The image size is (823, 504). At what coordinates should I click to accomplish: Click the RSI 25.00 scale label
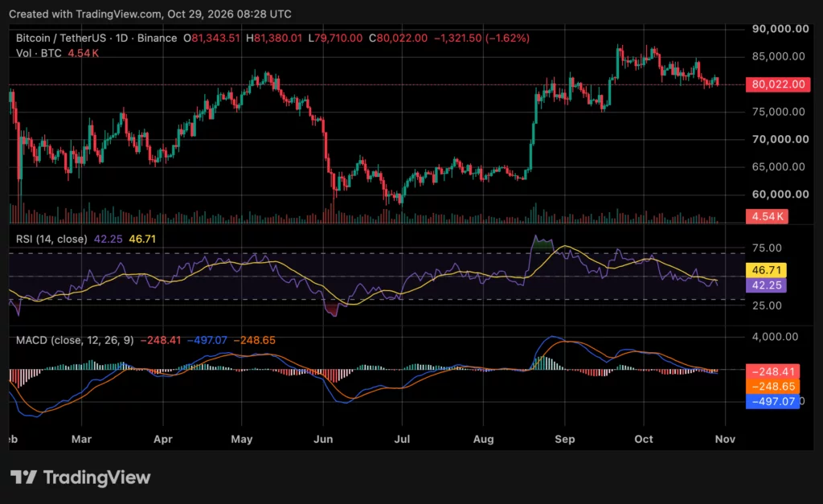click(x=767, y=305)
